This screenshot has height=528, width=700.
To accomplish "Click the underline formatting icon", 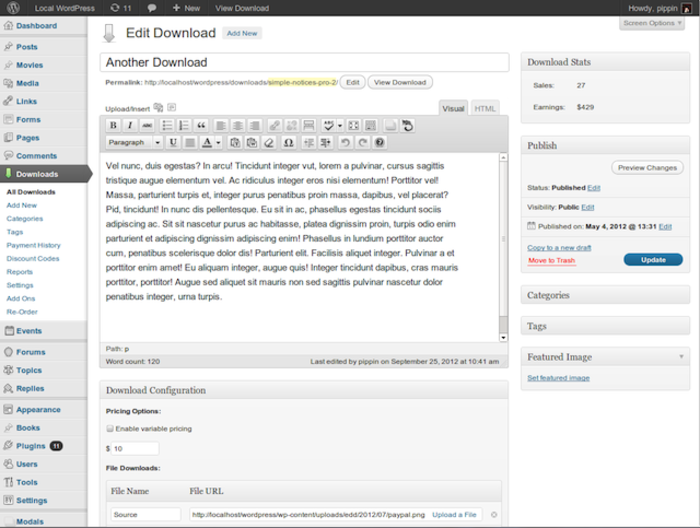I will (173, 143).
